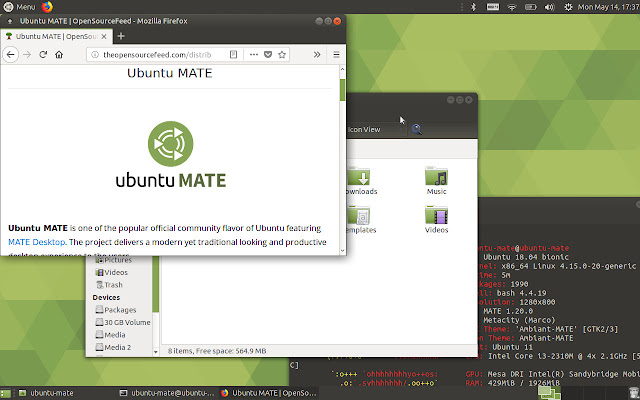Toggle show desktop in the bottom panel
Screen dimensions: 640x400
tap(6, 393)
